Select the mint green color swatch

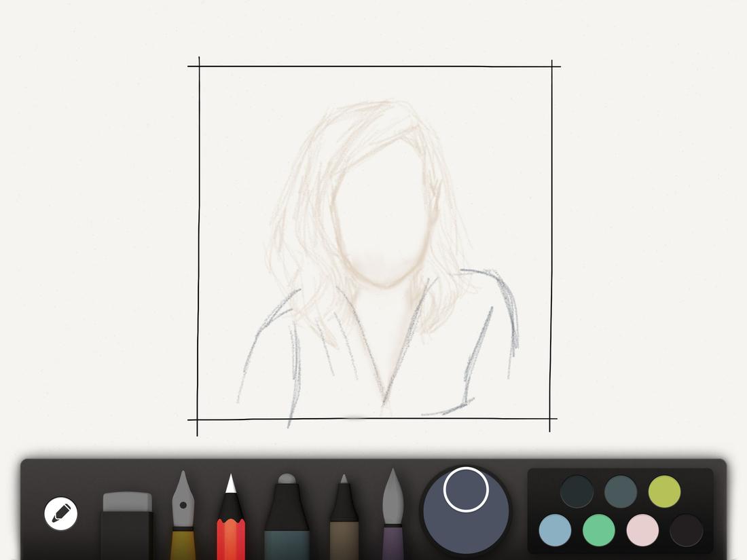(600, 531)
